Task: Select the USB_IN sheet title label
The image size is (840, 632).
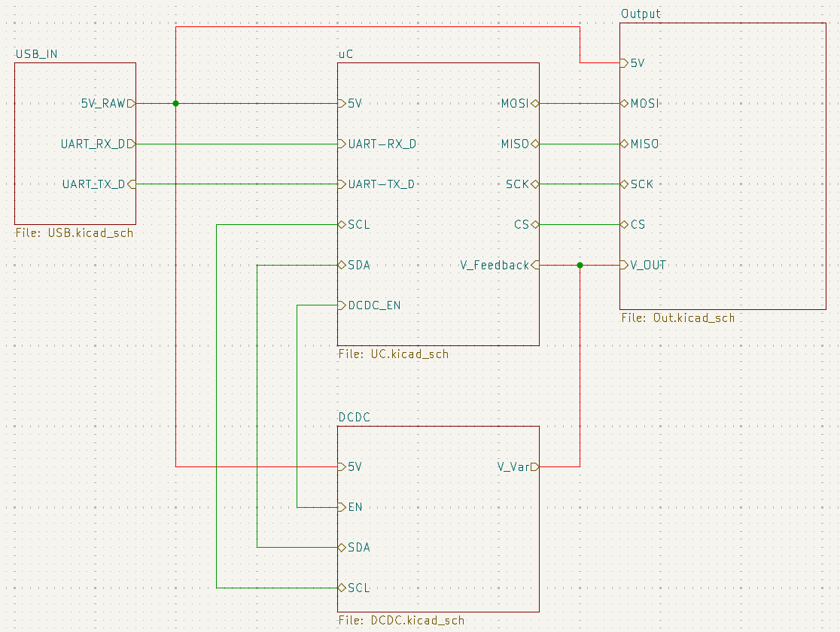Action: pos(35,54)
